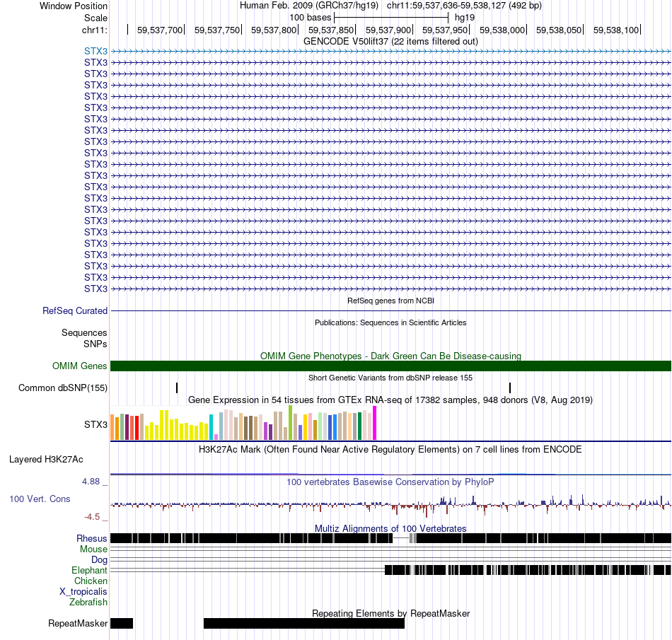Click the Mouse species label
The width and height of the screenshot is (672, 640).
point(93,549)
